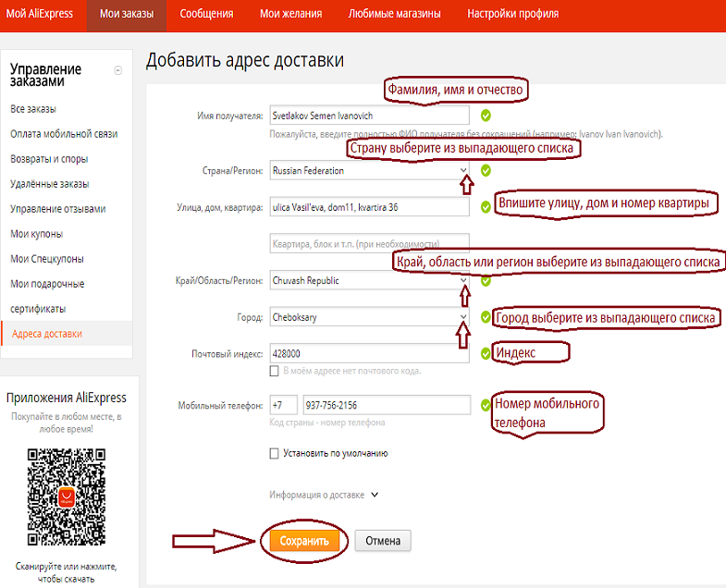726x588 pixels.
Task: Open Удалённые заказы link
Action: [50, 184]
